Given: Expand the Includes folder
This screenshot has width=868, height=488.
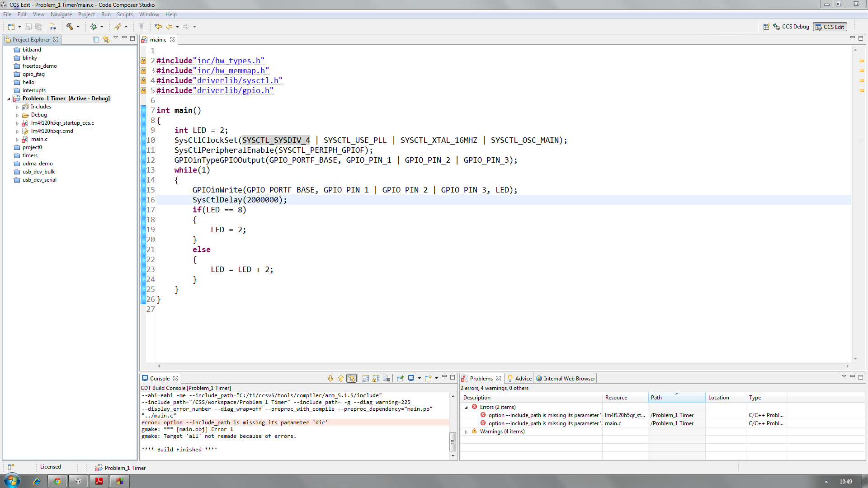Looking at the screenshot, I should [x=17, y=107].
